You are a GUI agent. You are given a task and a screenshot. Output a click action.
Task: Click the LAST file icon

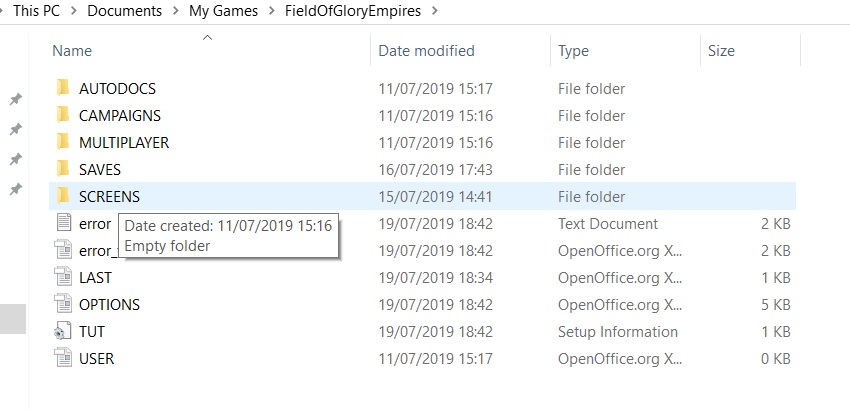pyautogui.click(x=63, y=277)
